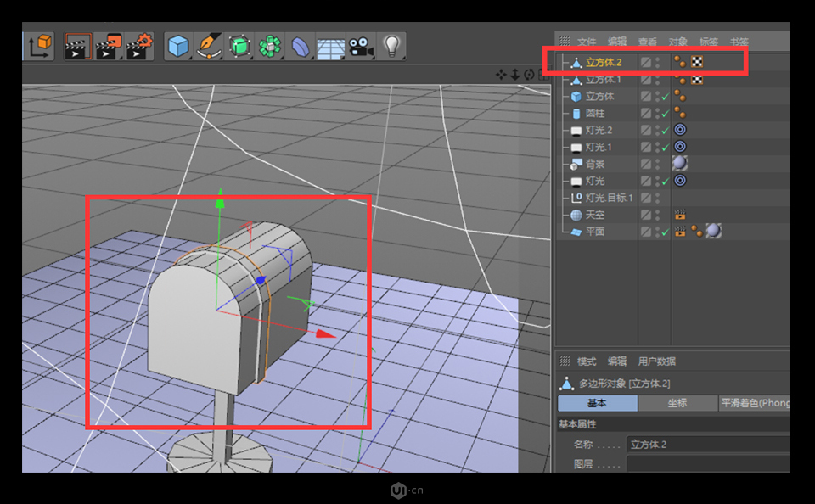
Task: Open the primitive flyout via cube icon corner arrow
Action: point(189,56)
